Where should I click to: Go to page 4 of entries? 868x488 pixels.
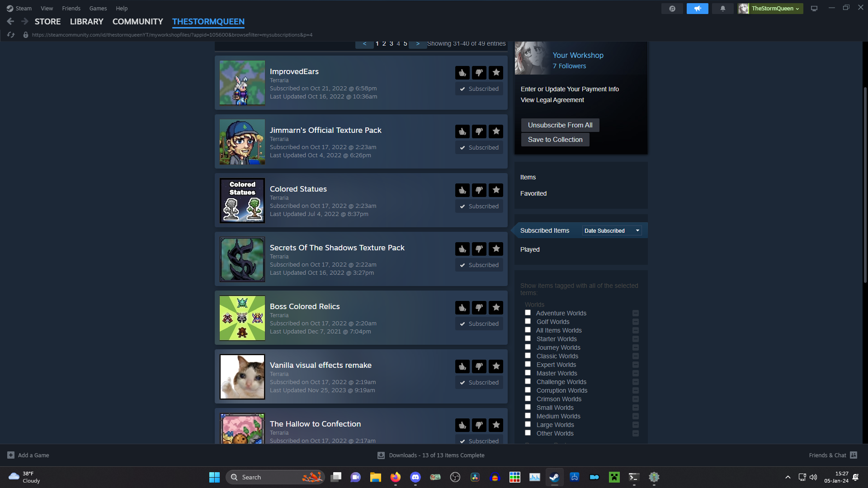click(398, 44)
